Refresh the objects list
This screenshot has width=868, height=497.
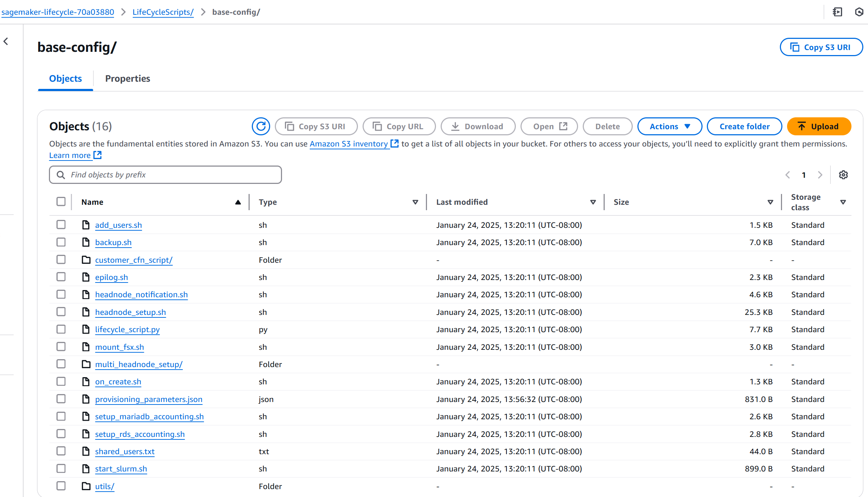coord(260,126)
